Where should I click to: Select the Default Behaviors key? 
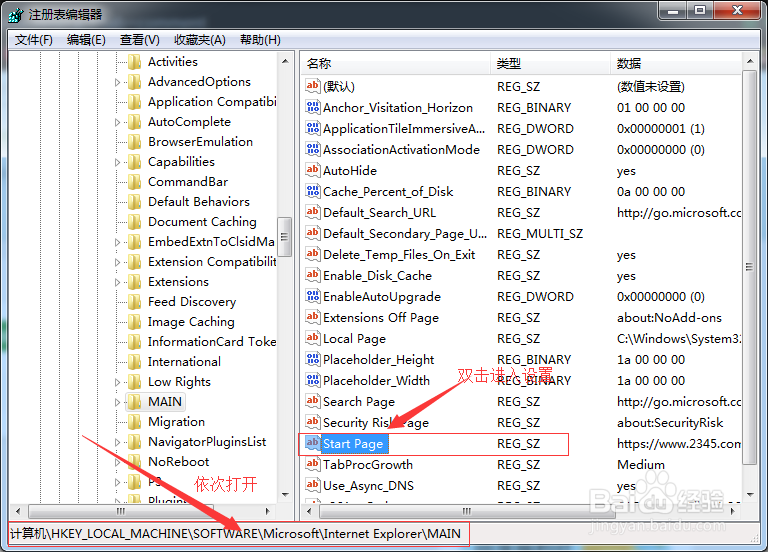pyautogui.click(x=199, y=202)
